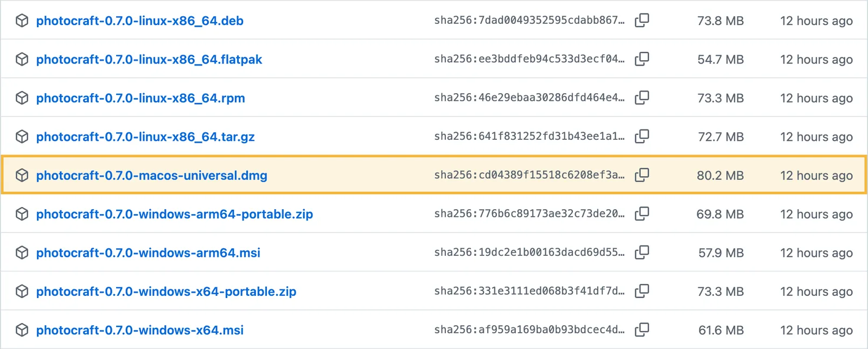
Task: Click '12 hours ago' in linux-x86_64.rpm row
Action: [816, 98]
